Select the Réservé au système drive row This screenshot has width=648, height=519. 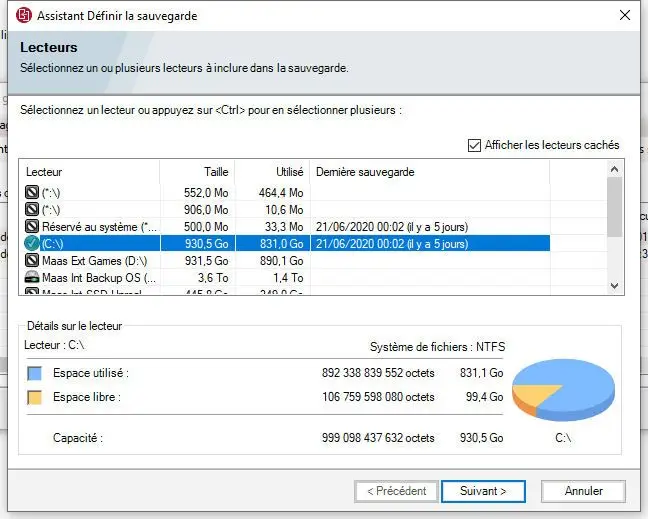click(287, 226)
